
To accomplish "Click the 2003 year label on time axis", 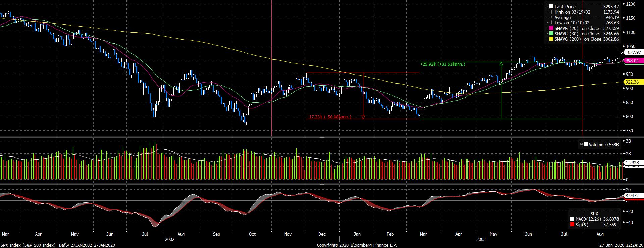I will (481, 239).
